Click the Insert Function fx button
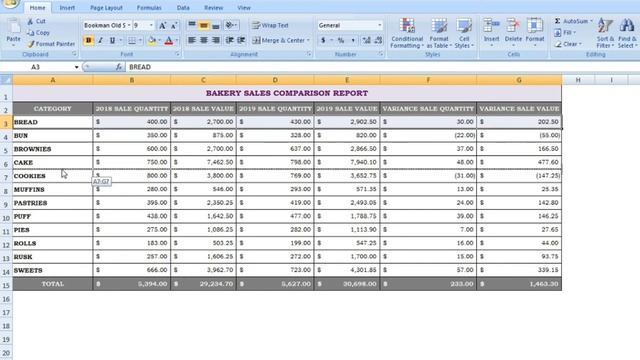 119,67
